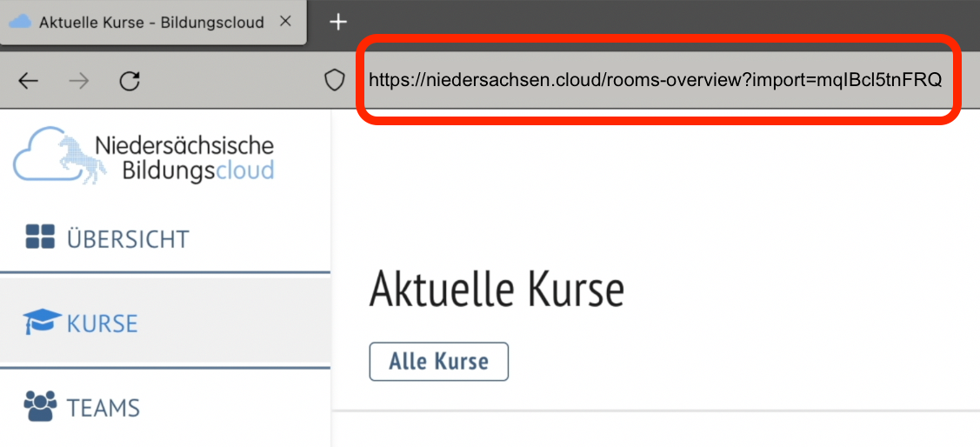Click the Kurse graduation cap icon

(42, 323)
